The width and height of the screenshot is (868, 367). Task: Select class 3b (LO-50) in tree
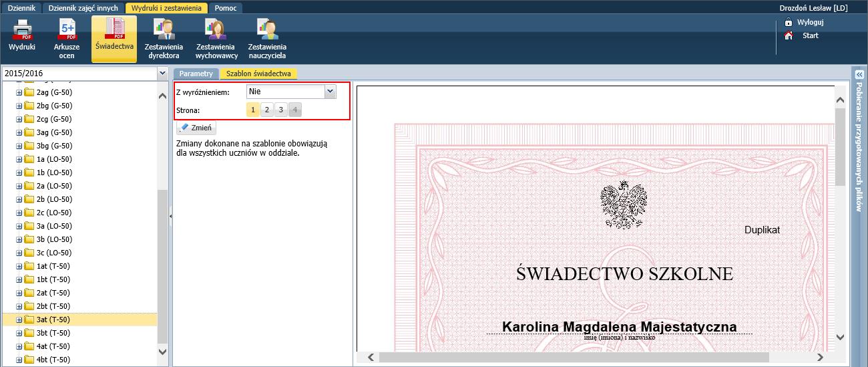click(54, 239)
